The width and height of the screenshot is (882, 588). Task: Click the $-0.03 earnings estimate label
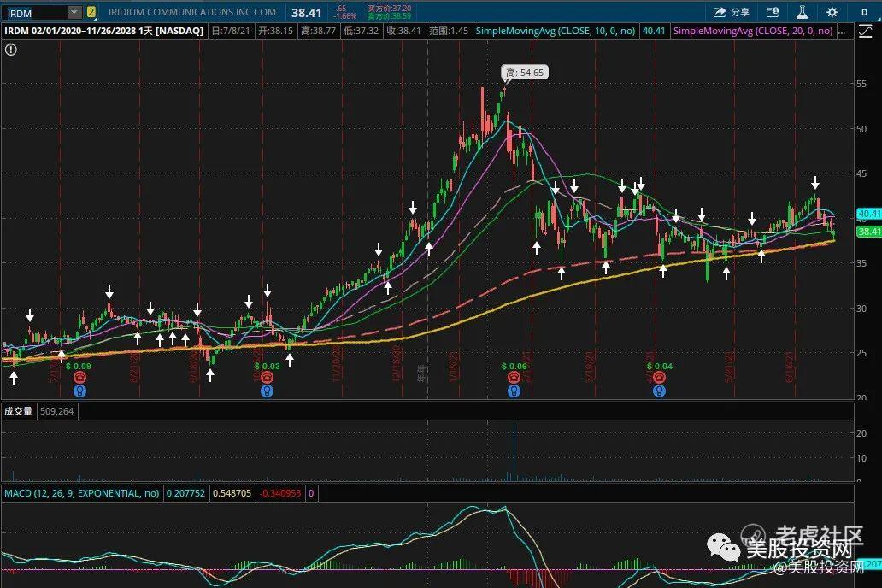pyautogui.click(x=267, y=367)
